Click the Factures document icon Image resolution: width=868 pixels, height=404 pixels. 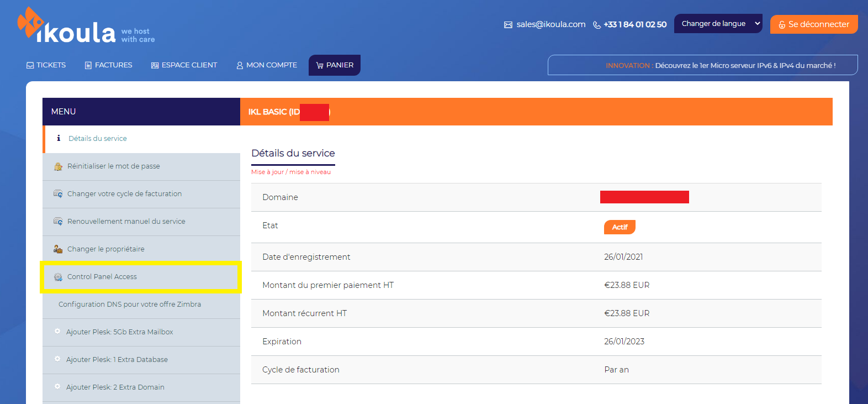(x=88, y=65)
